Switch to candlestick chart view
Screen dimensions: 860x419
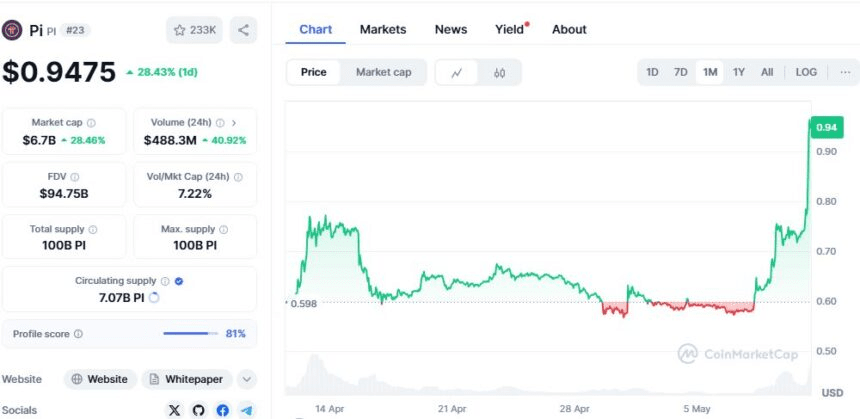(x=499, y=72)
